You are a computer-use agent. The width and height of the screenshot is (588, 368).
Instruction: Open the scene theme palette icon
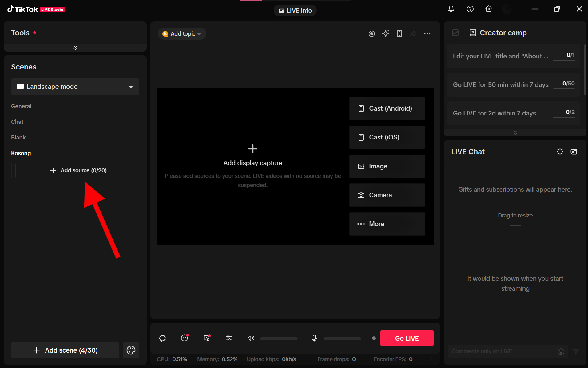point(131,350)
